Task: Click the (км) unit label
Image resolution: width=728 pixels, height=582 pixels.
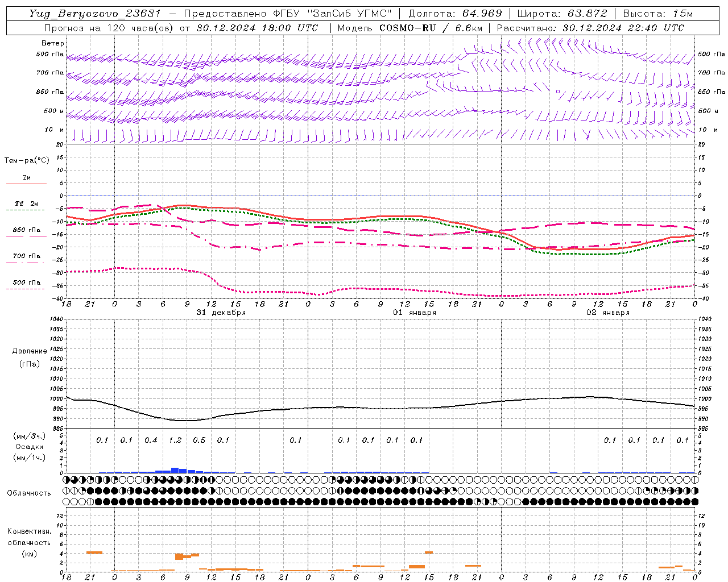Action: pyautogui.click(x=29, y=553)
